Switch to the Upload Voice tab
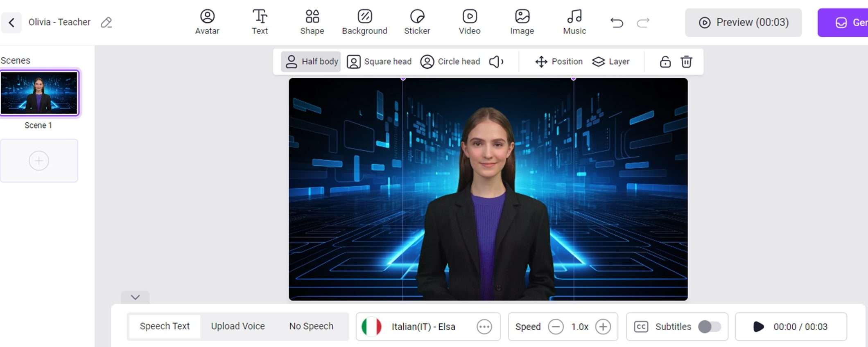Viewport: 868px width, 347px height. 238,326
